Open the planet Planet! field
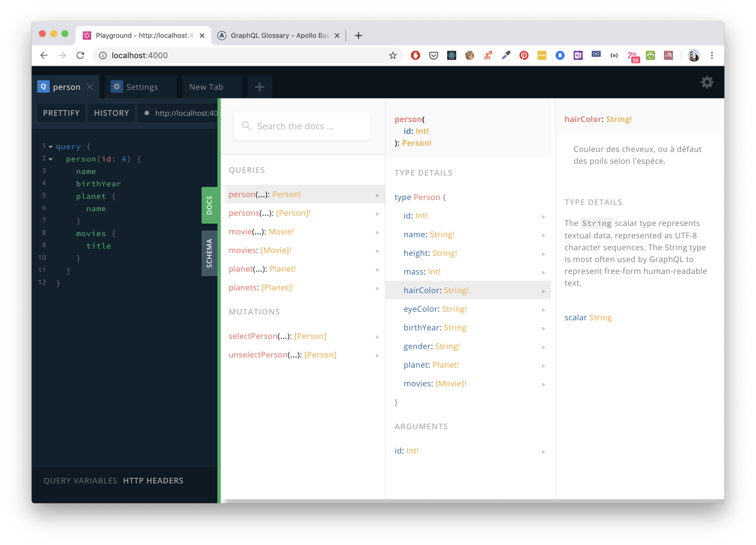Image resolution: width=756 pixels, height=545 pixels. (468, 365)
